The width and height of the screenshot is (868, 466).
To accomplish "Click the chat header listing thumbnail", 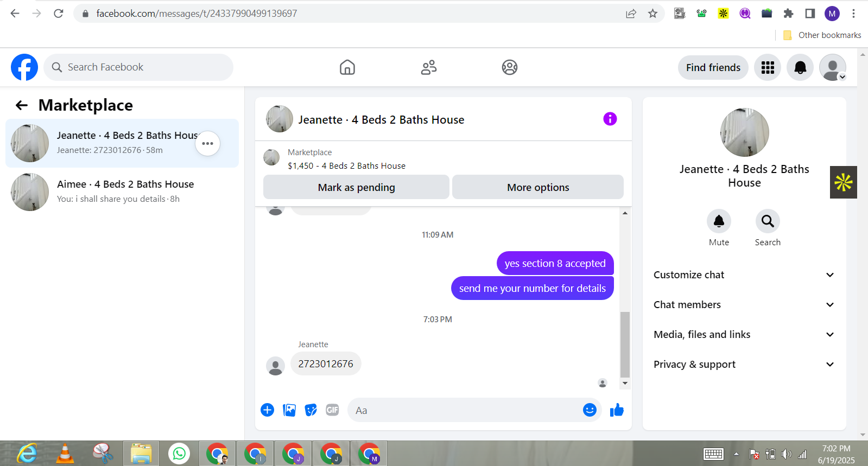I will pyautogui.click(x=280, y=119).
